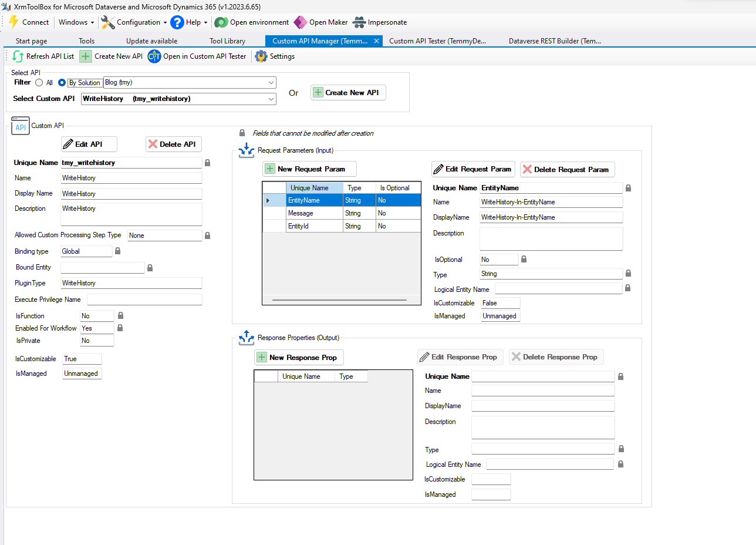Open the Update available tab
The image size is (756, 545).
click(151, 41)
